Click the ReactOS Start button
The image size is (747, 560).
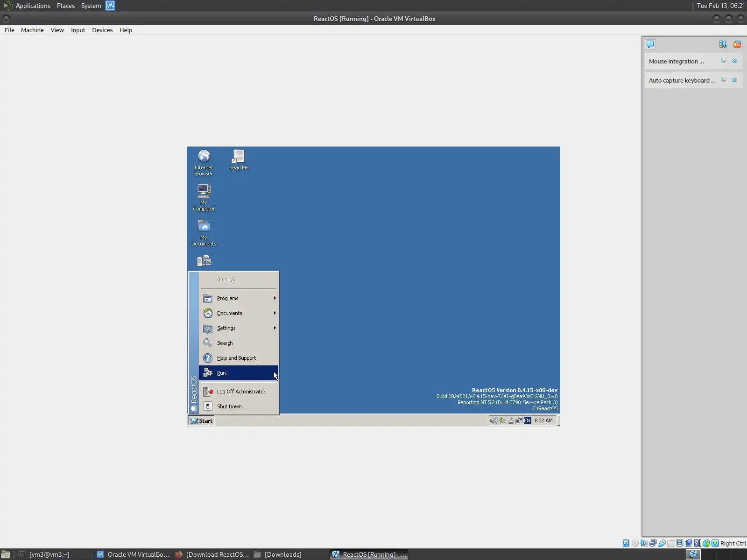(x=201, y=420)
